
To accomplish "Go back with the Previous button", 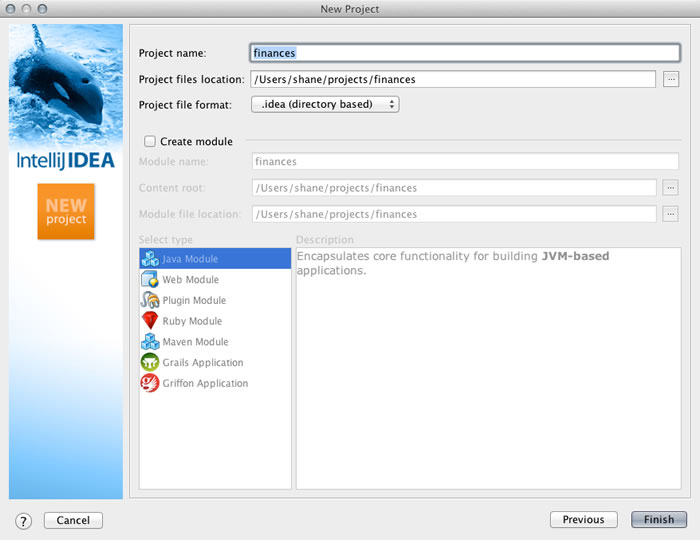I will tap(583, 520).
